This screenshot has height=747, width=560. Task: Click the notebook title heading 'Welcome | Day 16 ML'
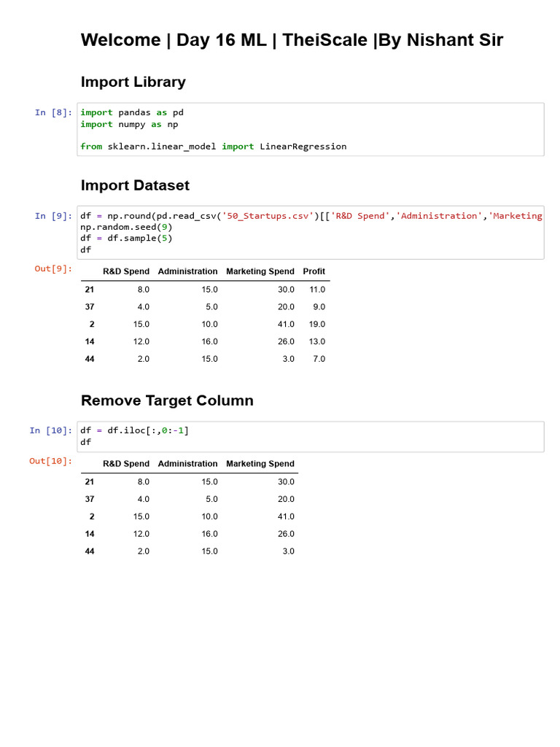292,40
